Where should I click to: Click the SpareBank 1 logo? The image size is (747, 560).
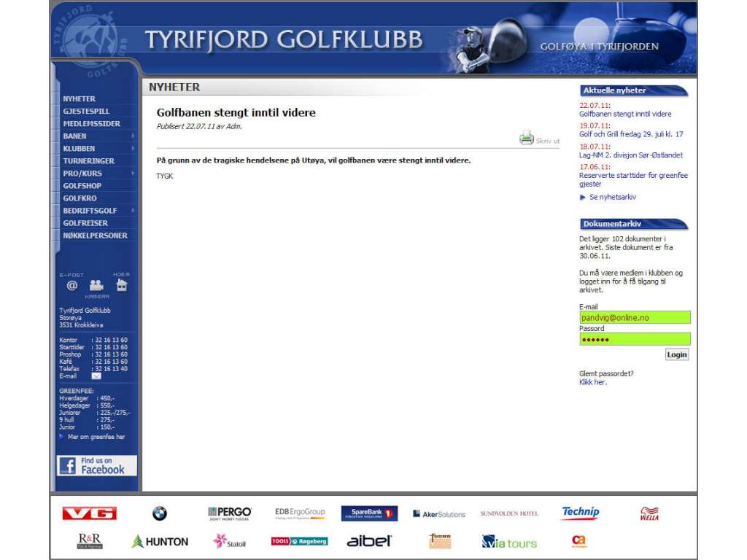tap(369, 513)
